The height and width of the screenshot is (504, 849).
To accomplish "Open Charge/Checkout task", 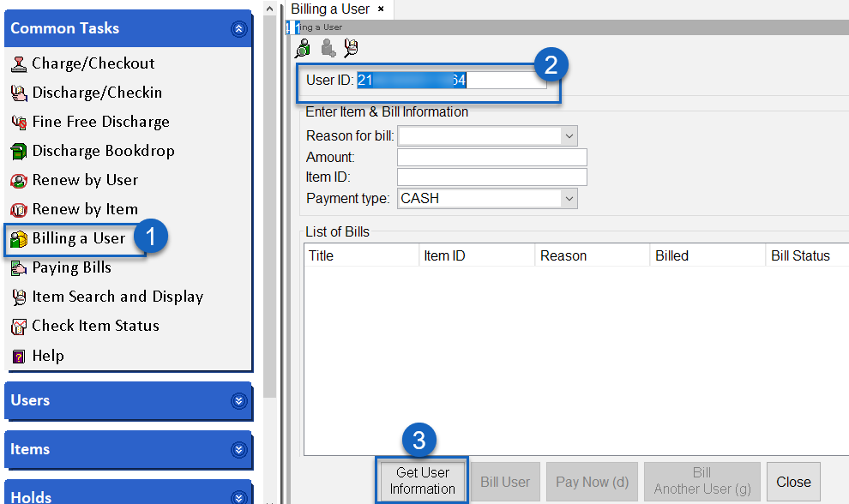I will pyautogui.click(x=93, y=63).
